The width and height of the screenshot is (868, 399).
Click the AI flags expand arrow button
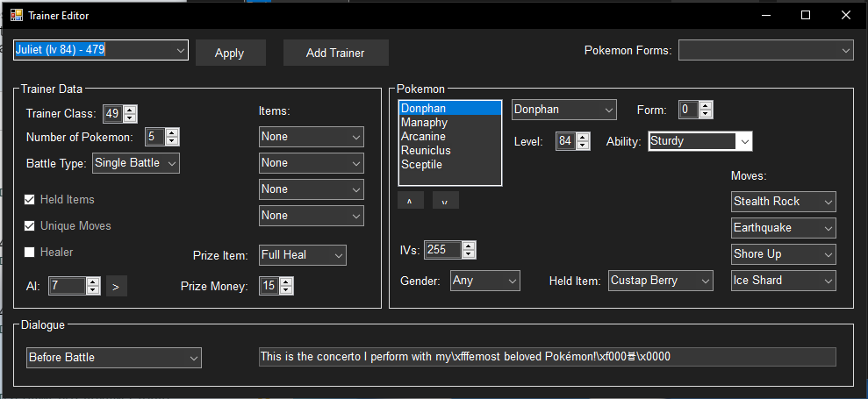117,286
